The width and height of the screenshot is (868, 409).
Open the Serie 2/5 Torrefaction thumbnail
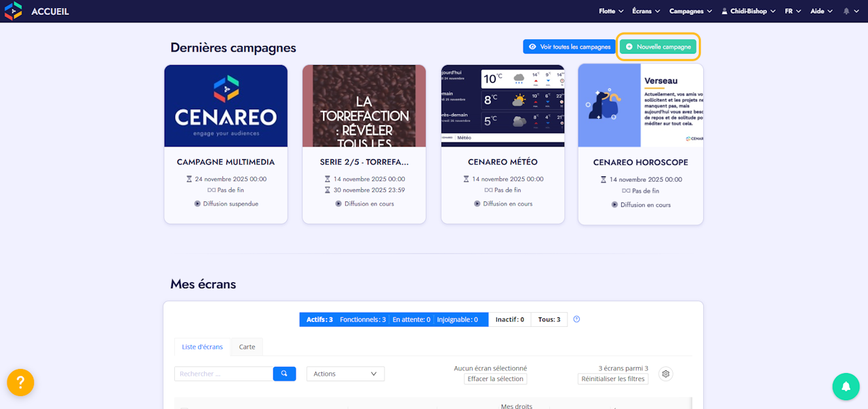(x=364, y=106)
